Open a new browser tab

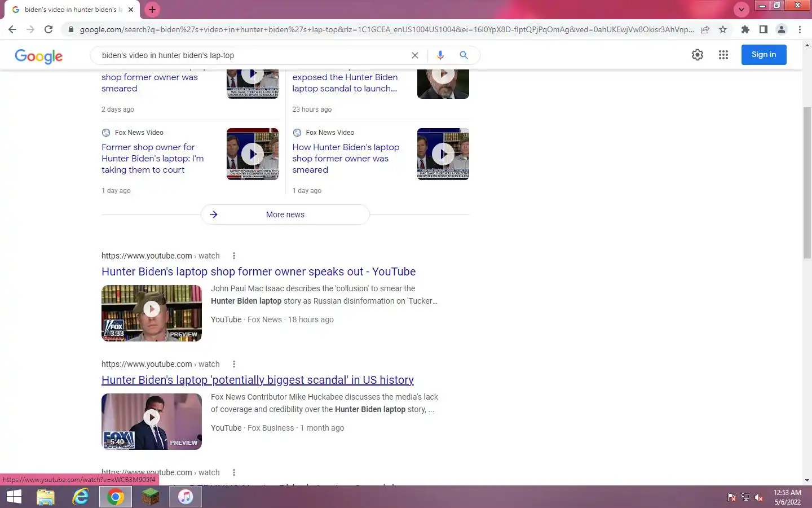pos(152,10)
